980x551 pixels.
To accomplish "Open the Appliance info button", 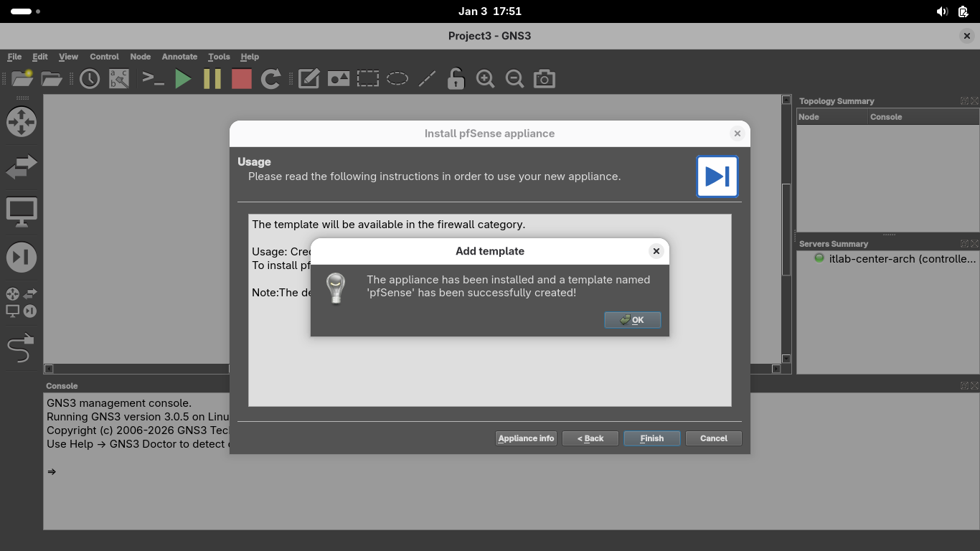I will (526, 438).
